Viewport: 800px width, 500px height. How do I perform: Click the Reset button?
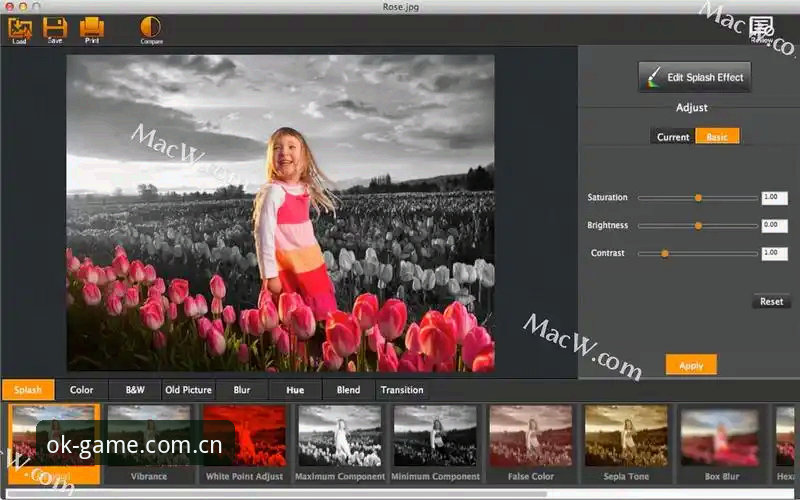click(x=771, y=302)
